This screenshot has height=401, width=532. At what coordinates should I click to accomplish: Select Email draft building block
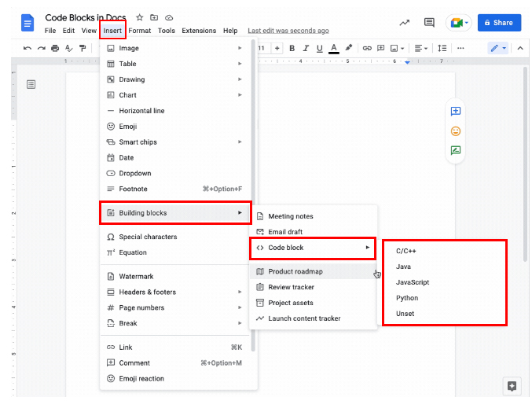click(x=313, y=232)
